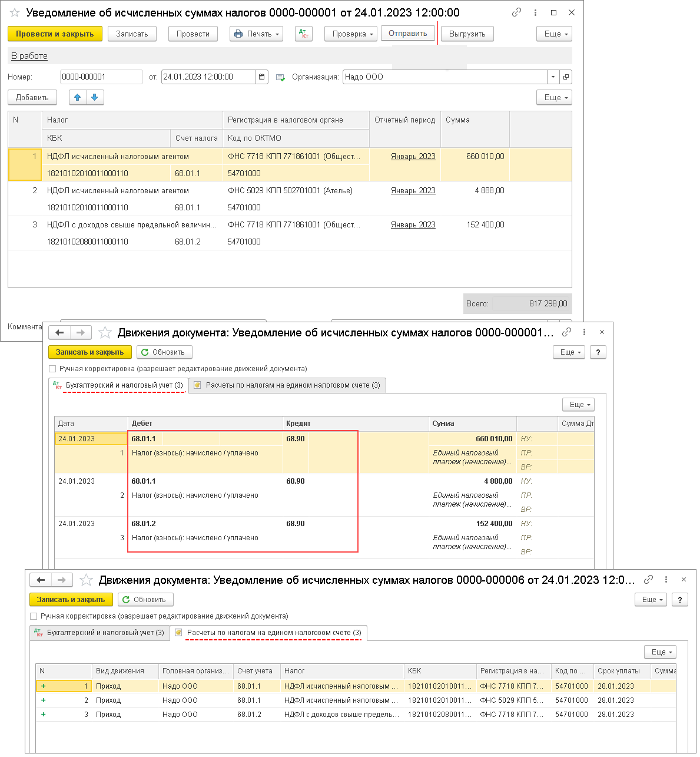Image resolution: width=700 pixels, height=757 pixels.
Task: Copy link in the 0000-000006 movements window
Action: tap(648, 580)
